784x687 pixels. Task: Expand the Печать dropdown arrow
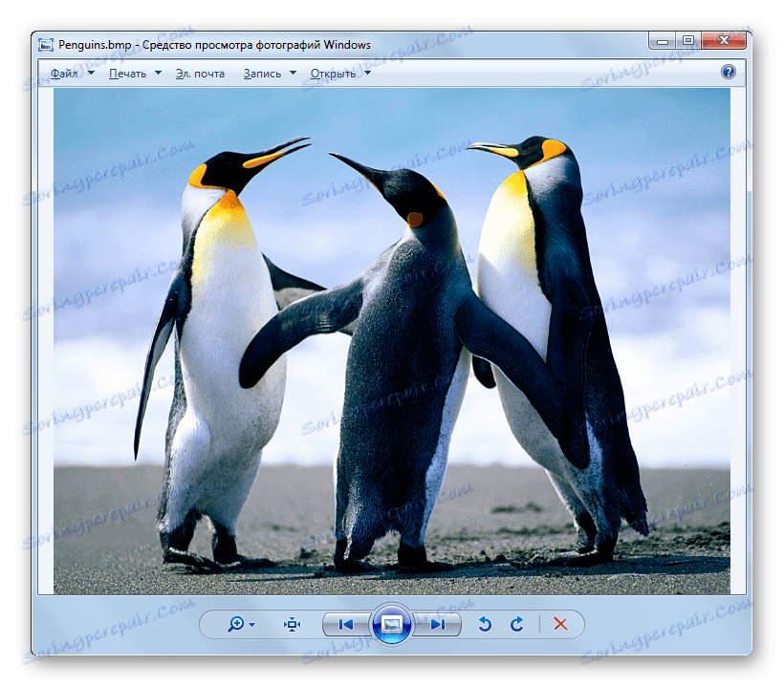[158, 73]
